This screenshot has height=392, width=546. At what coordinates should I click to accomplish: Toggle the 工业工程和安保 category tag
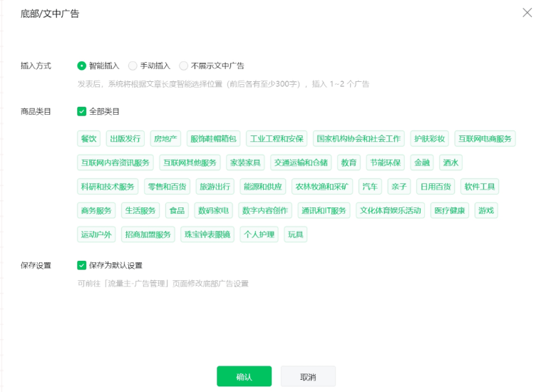pyautogui.click(x=277, y=138)
